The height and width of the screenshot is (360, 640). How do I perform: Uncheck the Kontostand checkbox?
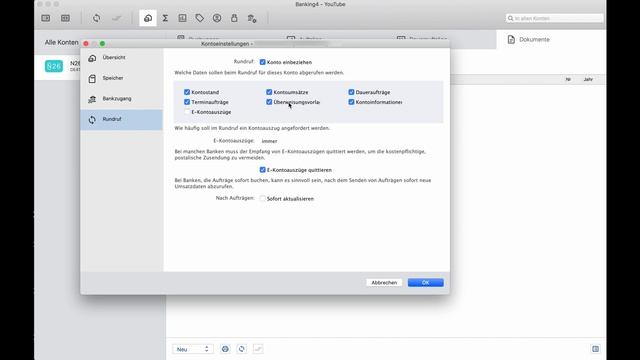[x=187, y=92]
